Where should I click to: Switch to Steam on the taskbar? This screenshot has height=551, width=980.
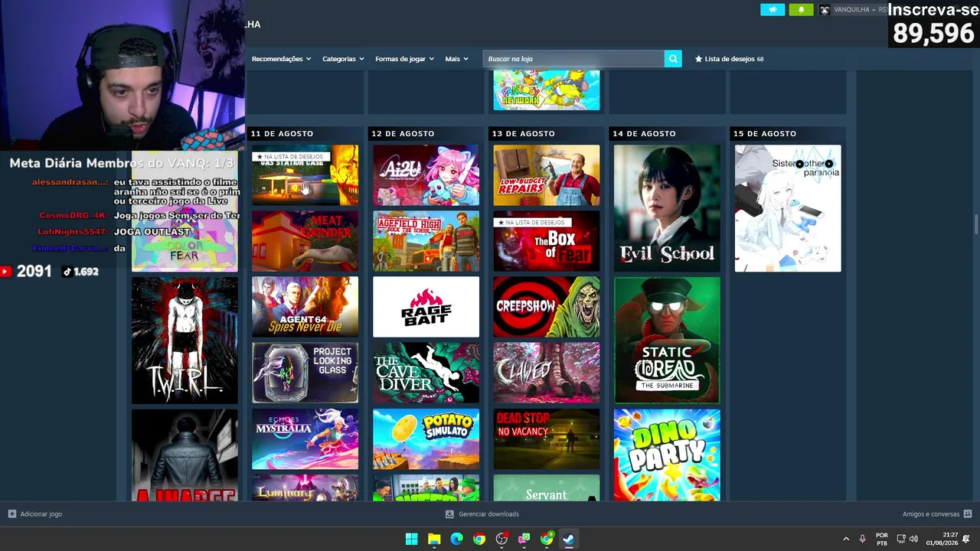click(569, 539)
